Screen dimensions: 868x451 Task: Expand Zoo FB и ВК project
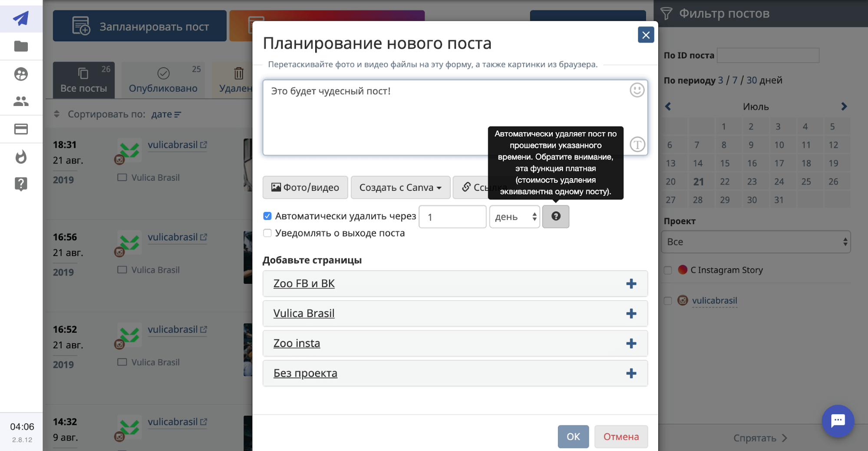pos(304,284)
